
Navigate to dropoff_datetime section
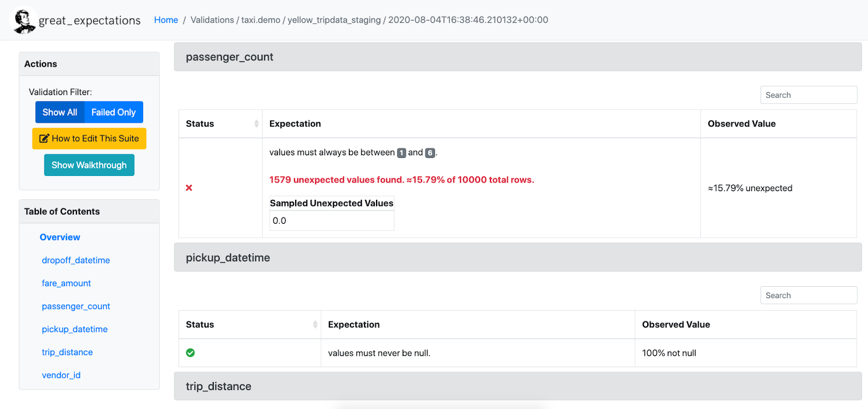(x=75, y=261)
